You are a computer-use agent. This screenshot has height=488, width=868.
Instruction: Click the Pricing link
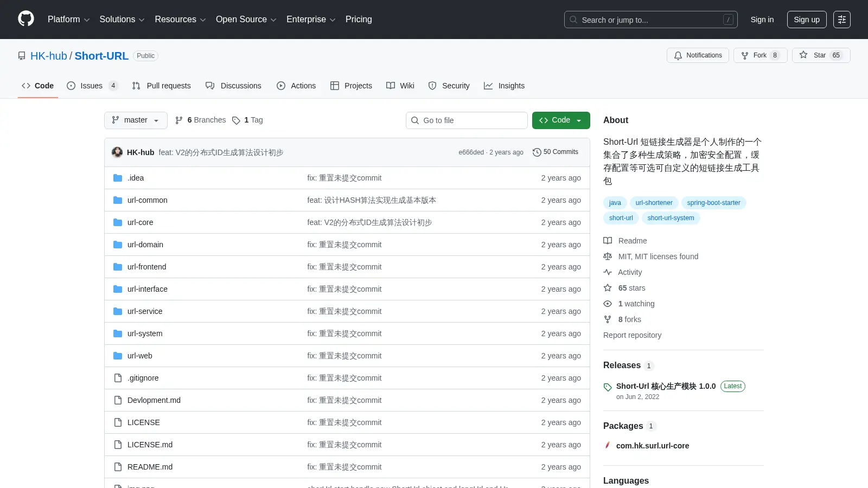click(x=359, y=20)
